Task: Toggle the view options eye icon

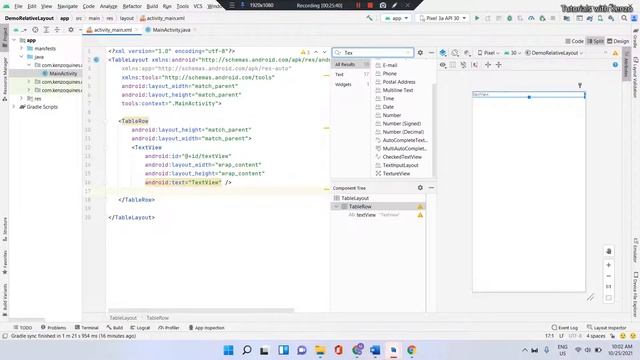Action: [443, 64]
